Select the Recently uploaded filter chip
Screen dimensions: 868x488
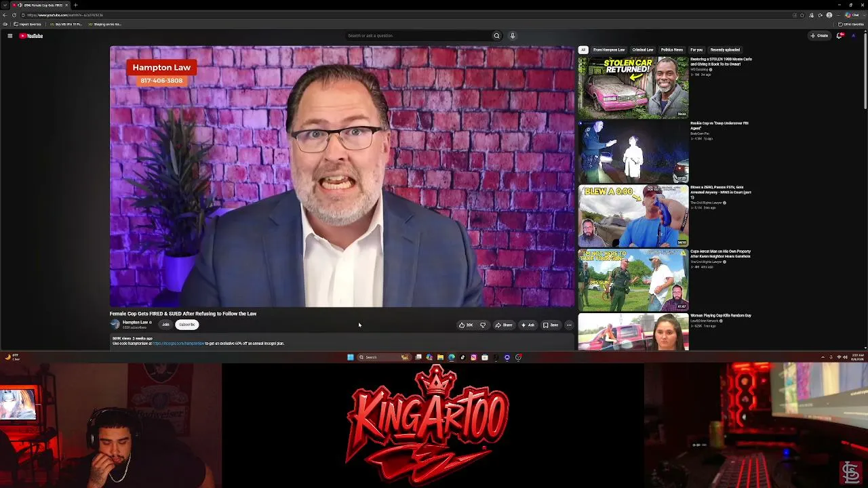(725, 49)
